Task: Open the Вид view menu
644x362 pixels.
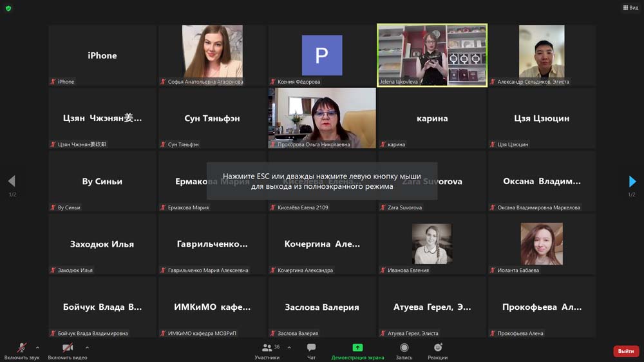Action: 630,8
